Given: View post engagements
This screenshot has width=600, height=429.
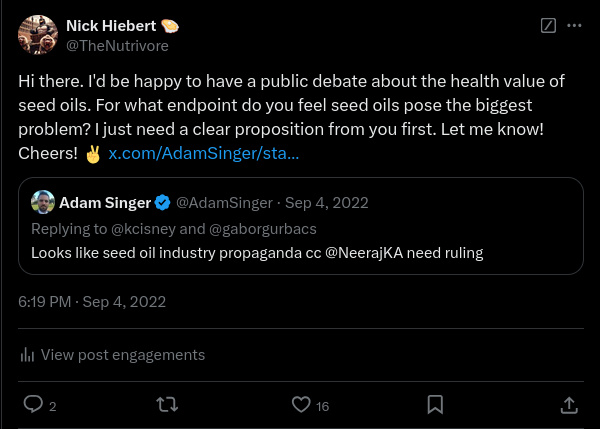Looking at the screenshot, I should pos(122,354).
